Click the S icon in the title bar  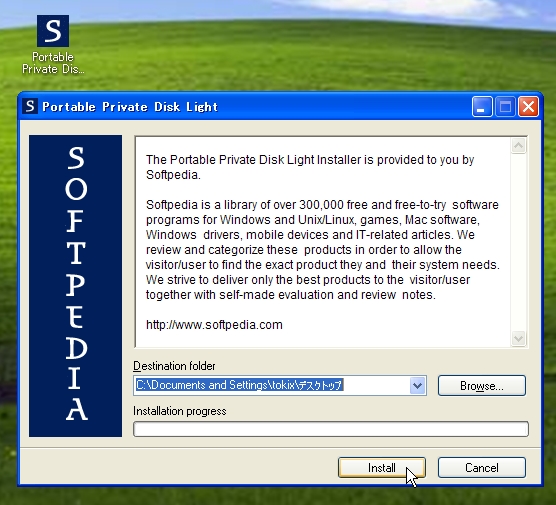click(x=30, y=106)
